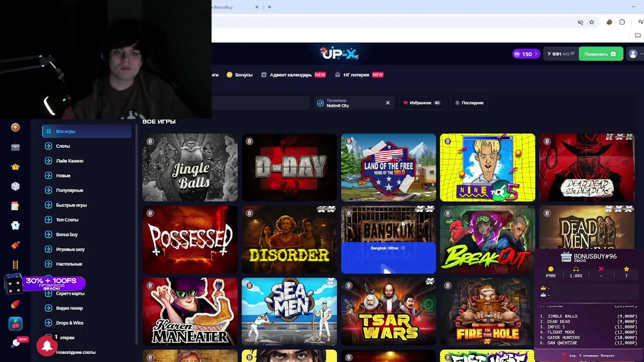The height and width of the screenshot is (362, 644).
Task: Open Tsar Wars game thumbnail
Action: coord(388,311)
